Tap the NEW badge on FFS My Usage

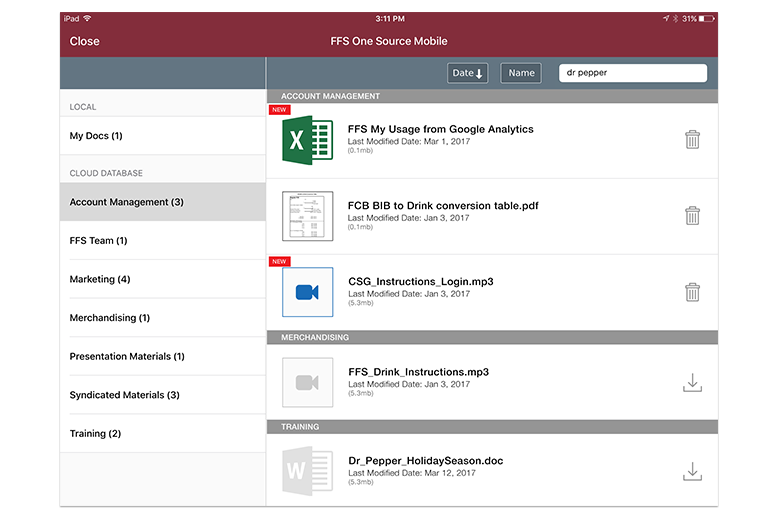click(279, 109)
